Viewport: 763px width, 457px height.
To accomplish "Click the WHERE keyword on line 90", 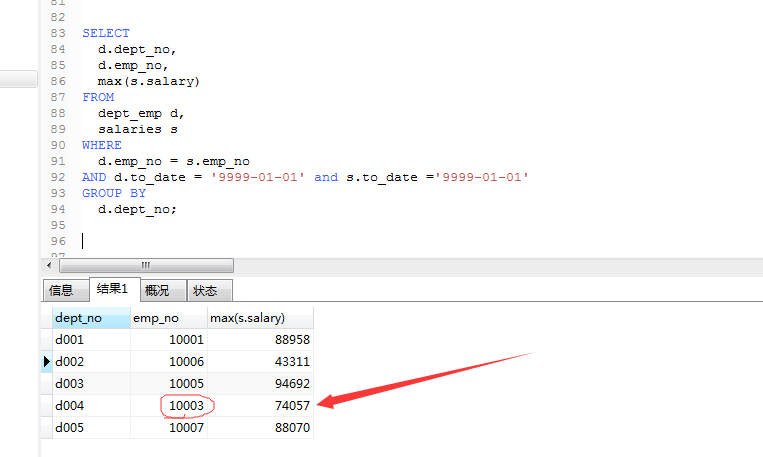I will [x=102, y=145].
